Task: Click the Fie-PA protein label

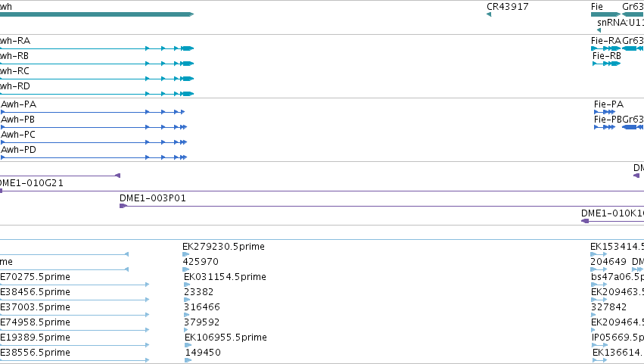Action: coord(608,104)
